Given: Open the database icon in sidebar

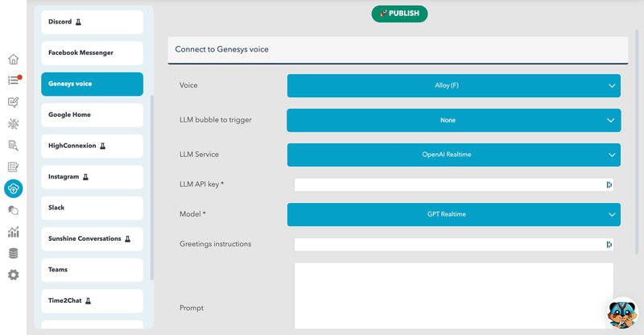Looking at the screenshot, I should tap(13, 253).
